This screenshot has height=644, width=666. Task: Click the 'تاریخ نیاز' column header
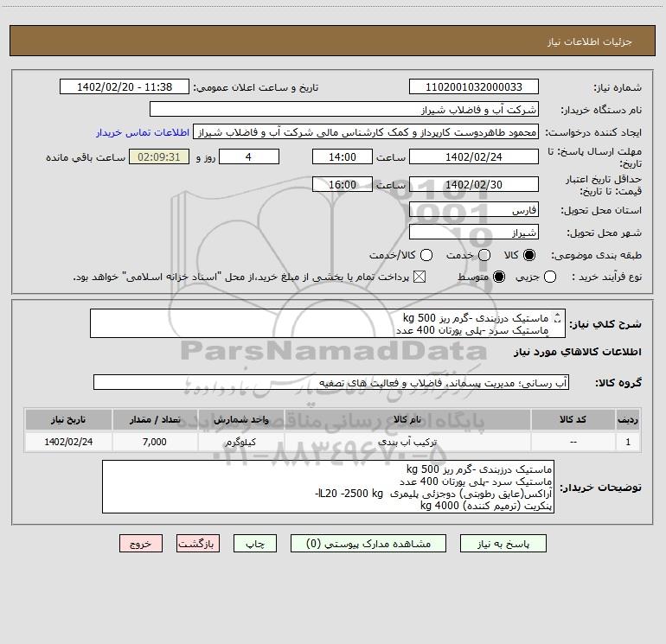tap(68, 419)
